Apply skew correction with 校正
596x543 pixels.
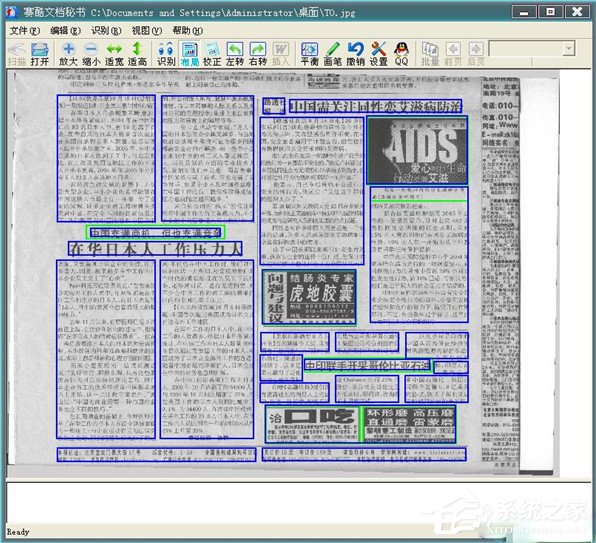pyautogui.click(x=212, y=54)
